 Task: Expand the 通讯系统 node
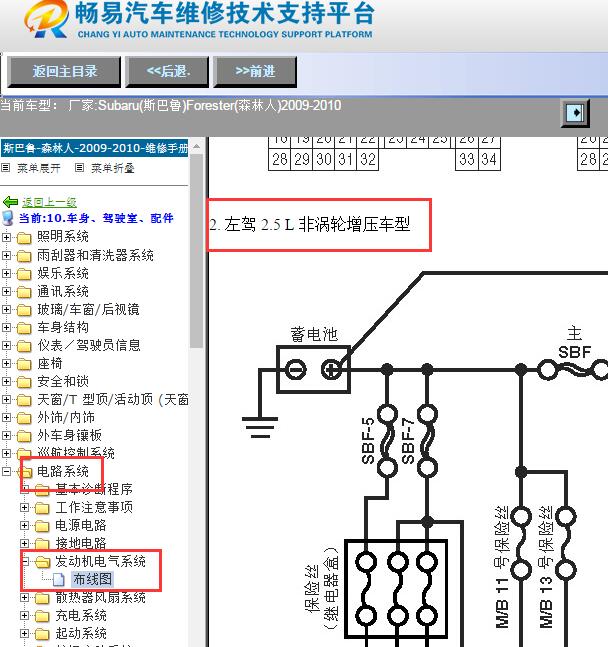6,291
